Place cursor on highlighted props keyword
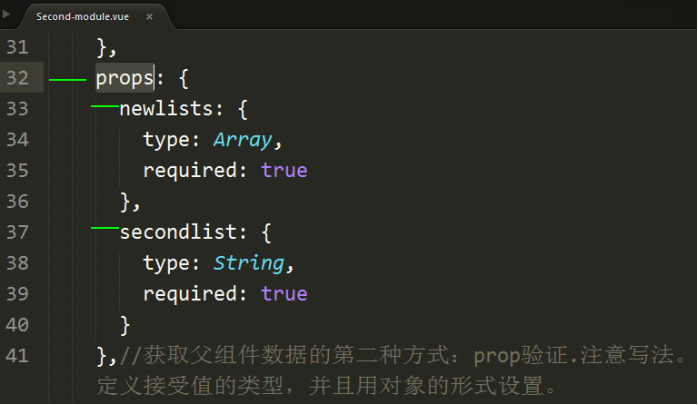Viewport: 698px width, 405px height. tap(125, 78)
